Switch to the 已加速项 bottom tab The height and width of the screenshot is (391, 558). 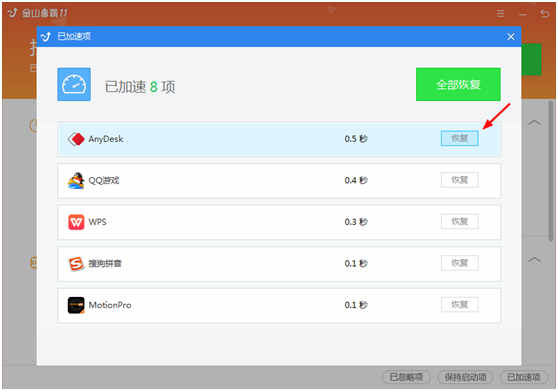click(x=523, y=377)
